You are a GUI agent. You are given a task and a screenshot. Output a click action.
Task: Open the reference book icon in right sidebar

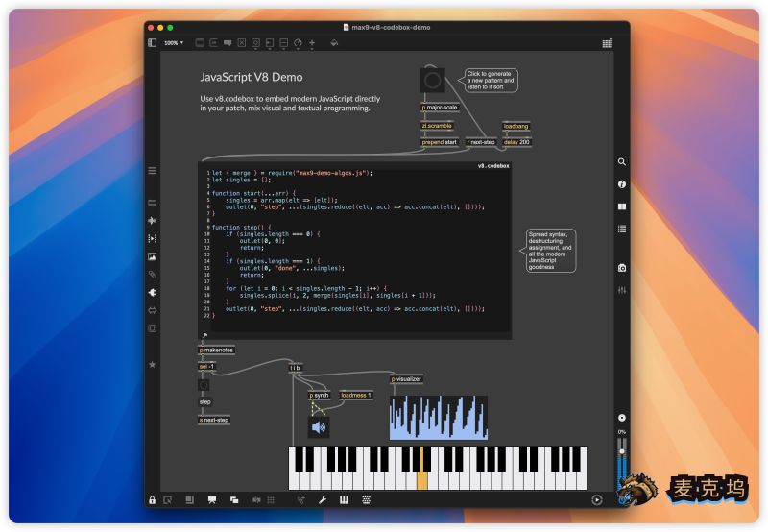pos(621,206)
